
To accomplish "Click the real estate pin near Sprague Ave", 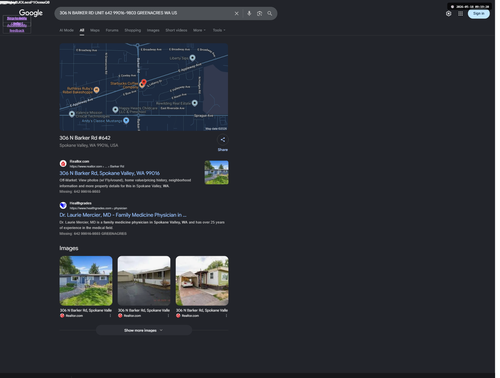I will (x=195, y=103).
